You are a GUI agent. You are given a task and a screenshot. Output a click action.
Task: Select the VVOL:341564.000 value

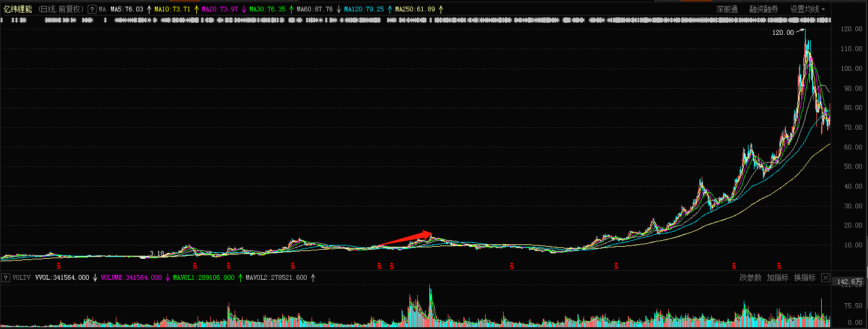tap(62, 277)
